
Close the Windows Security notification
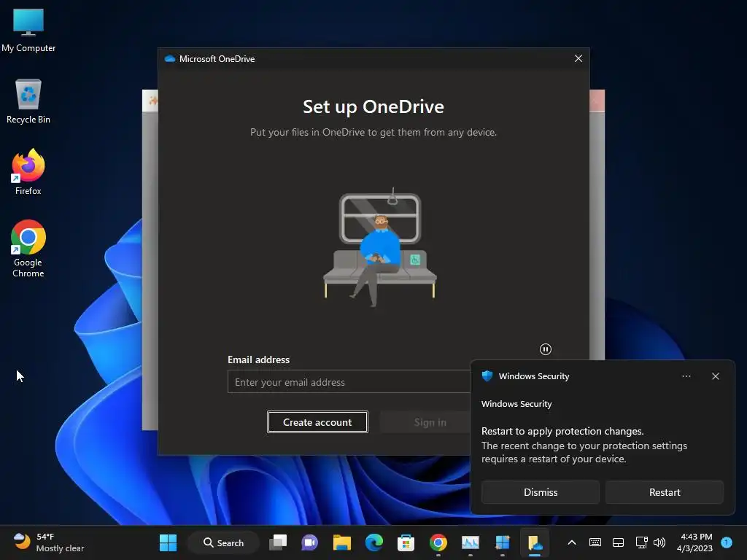tap(715, 376)
